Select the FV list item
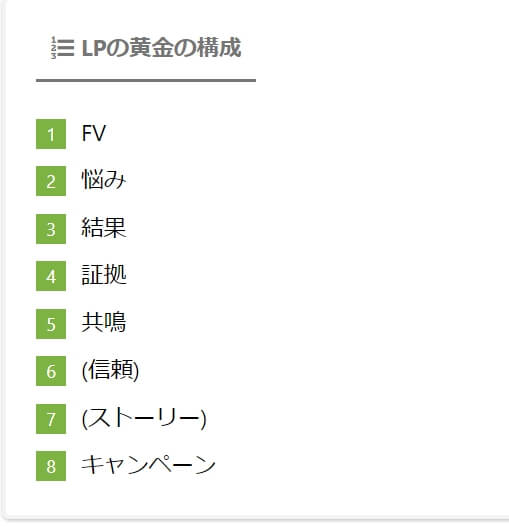Screen dimensions: 509x530 [94, 133]
